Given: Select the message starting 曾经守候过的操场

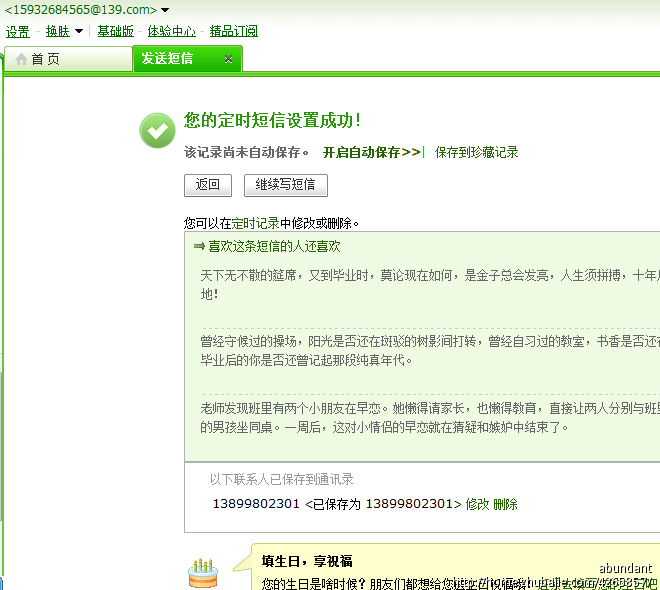Looking at the screenshot, I should point(430,351).
